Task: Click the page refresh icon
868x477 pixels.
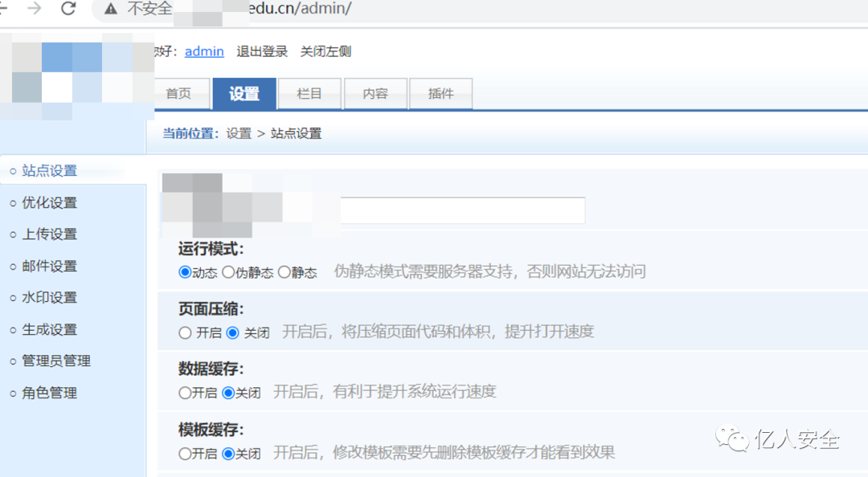Action: pyautogui.click(x=68, y=10)
